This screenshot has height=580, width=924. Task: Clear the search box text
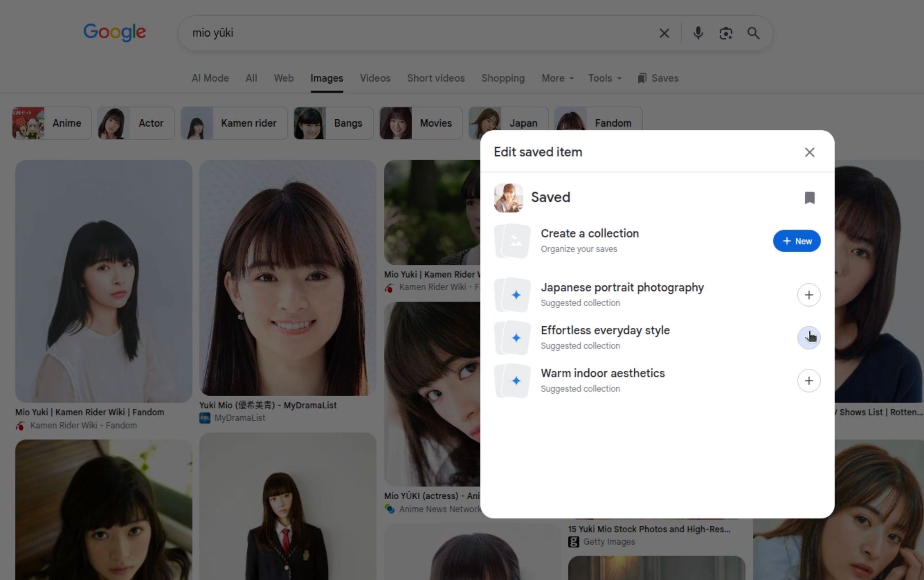(664, 33)
